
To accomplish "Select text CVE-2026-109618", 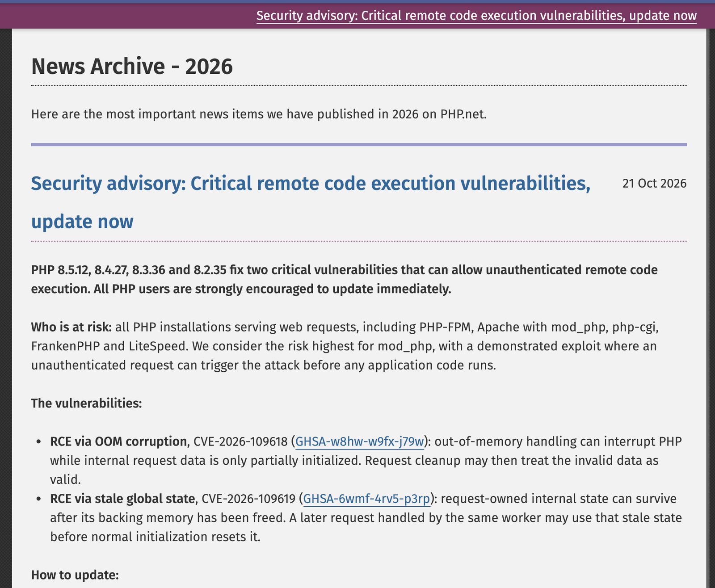I will coord(240,441).
